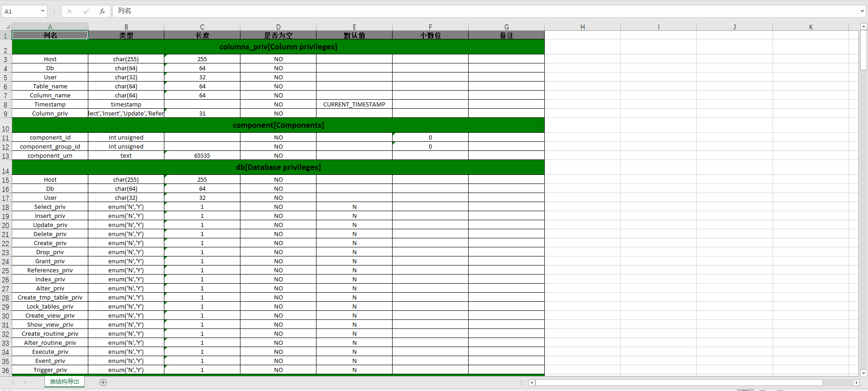This screenshot has width=868, height=391.
Task: Click the 备注 header cell
Action: [x=507, y=35]
